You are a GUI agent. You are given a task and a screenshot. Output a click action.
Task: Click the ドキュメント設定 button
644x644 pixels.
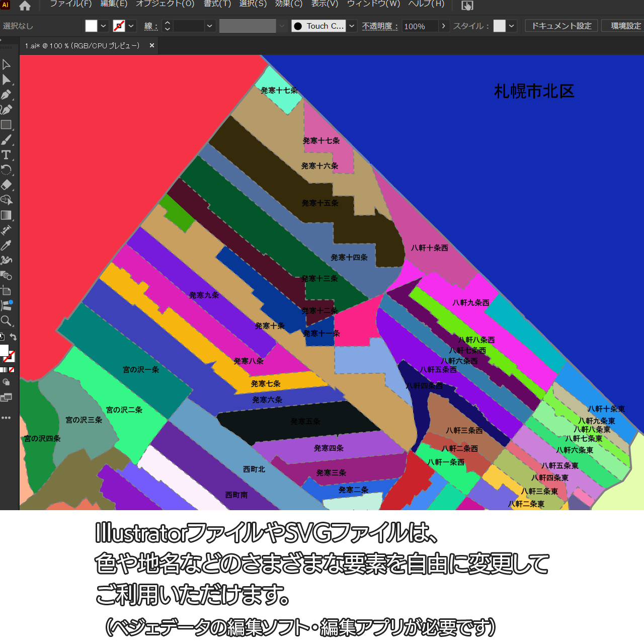561,26
